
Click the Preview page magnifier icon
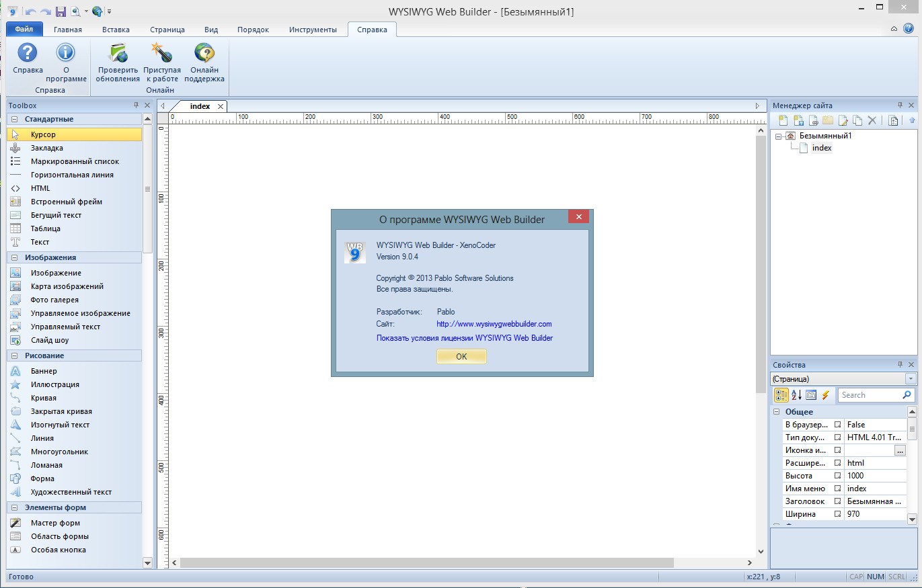click(75, 11)
